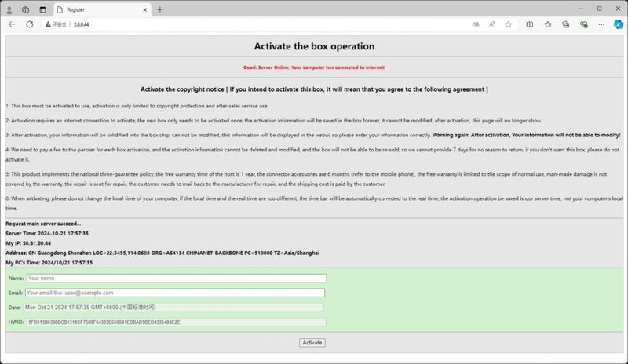Click the 'My IP' line
628x364 pixels.
(x=28, y=243)
